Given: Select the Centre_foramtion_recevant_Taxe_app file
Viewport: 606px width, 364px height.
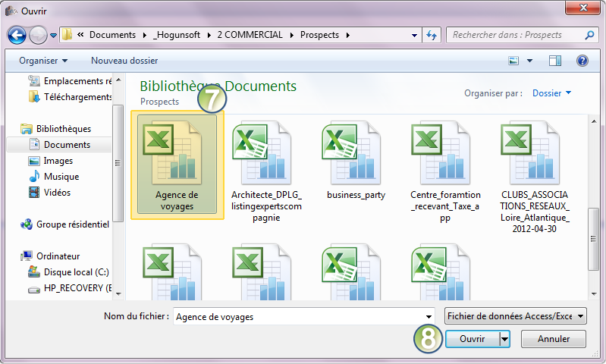Looking at the screenshot, I should click(445, 171).
